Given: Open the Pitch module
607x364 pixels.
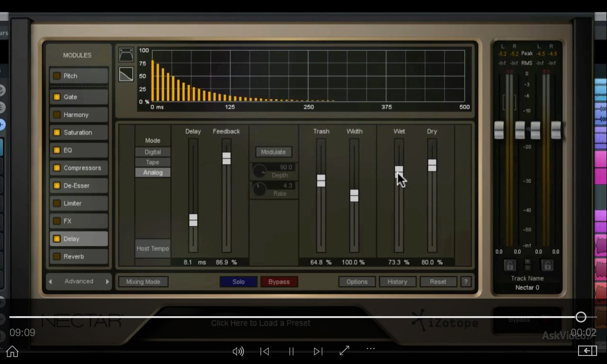Looking at the screenshot, I should (79, 76).
